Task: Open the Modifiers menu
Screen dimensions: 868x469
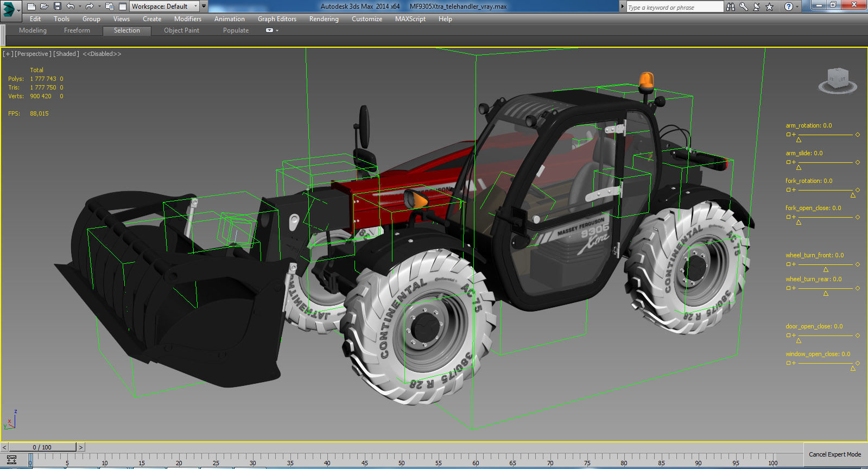Action: [x=188, y=19]
